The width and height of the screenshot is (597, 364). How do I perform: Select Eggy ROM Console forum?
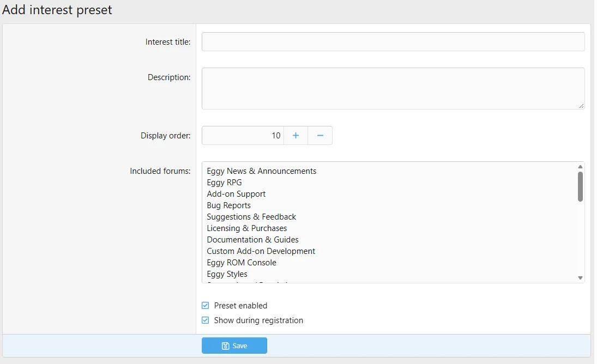click(242, 263)
